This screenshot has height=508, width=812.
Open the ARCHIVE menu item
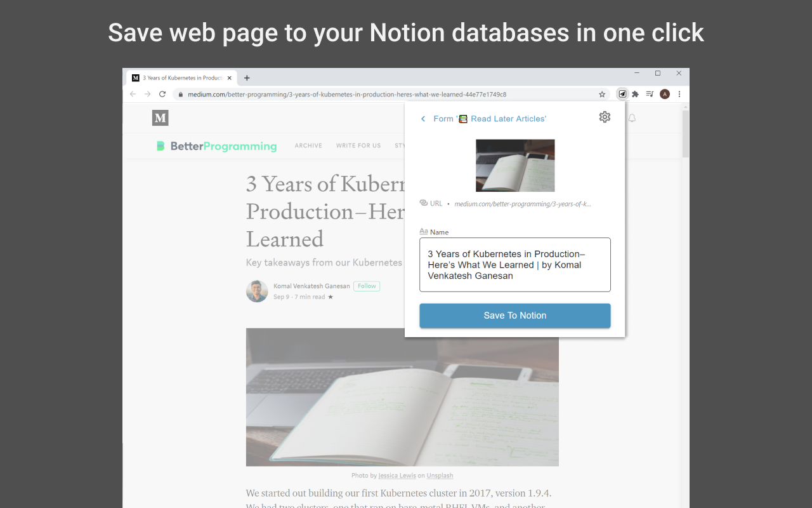(308, 145)
